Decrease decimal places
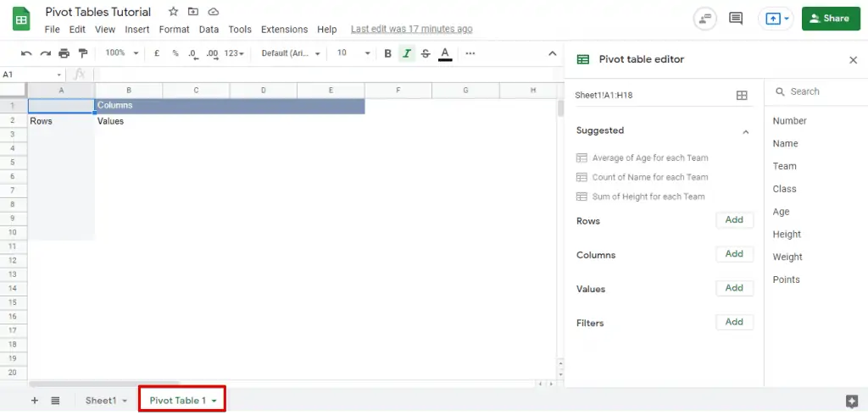Image resolution: width=868 pixels, height=415 pixels. pyautogui.click(x=192, y=53)
